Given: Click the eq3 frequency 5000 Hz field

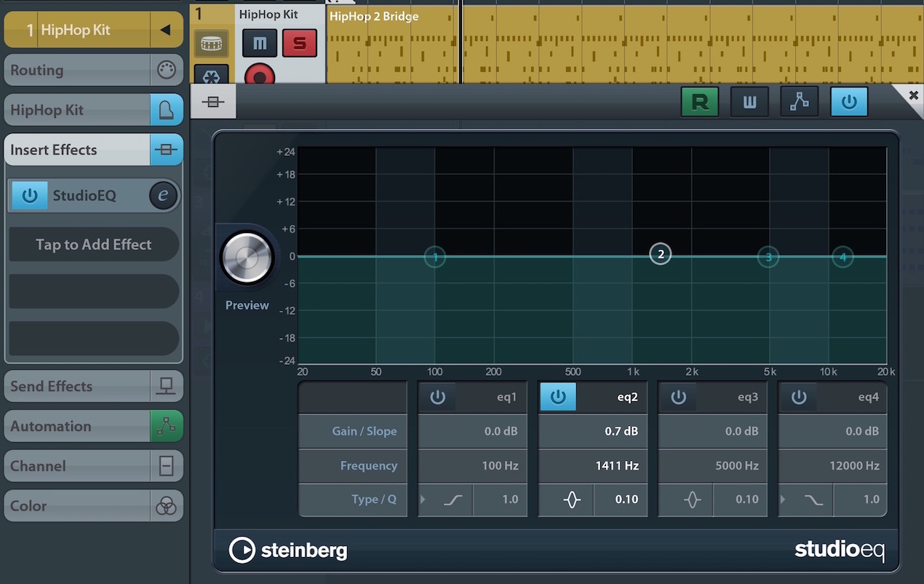Looking at the screenshot, I should pyautogui.click(x=713, y=465).
